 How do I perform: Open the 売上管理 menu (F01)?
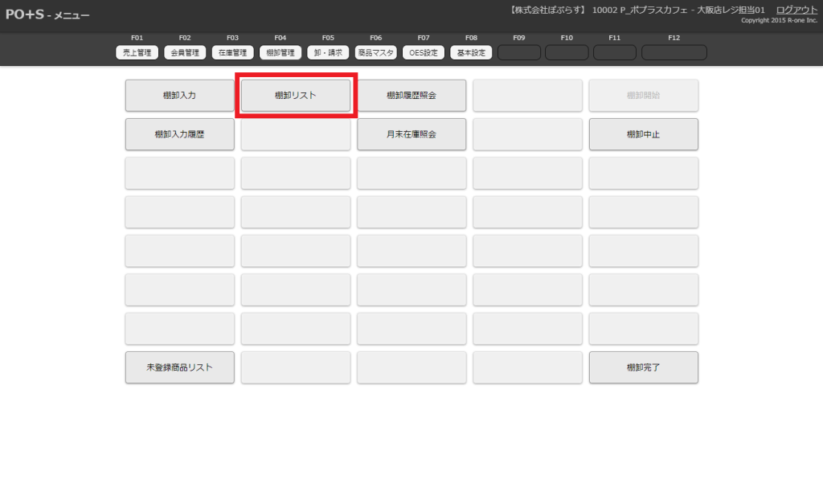(x=136, y=53)
